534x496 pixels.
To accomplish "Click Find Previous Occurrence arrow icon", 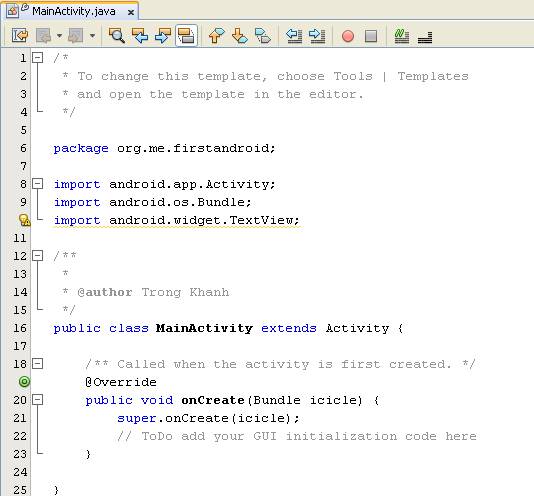I will 140,35.
